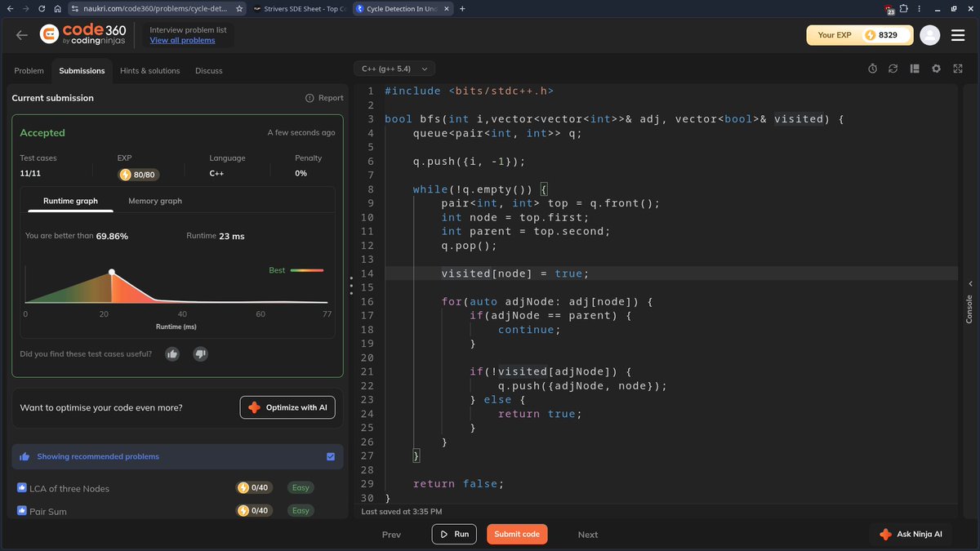Toggle showing recommended problems checkbox
Screen dimensions: 980x551
point(331,456)
